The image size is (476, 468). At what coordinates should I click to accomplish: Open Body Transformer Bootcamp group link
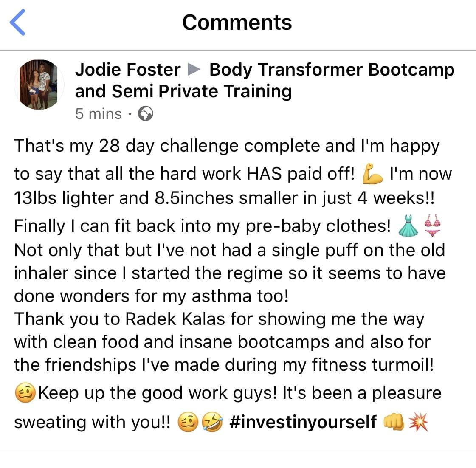[331, 70]
